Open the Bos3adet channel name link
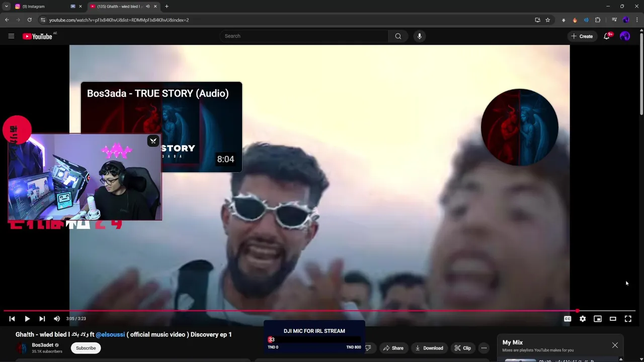The height and width of the screenshot is (362, 644). point(42,345)
